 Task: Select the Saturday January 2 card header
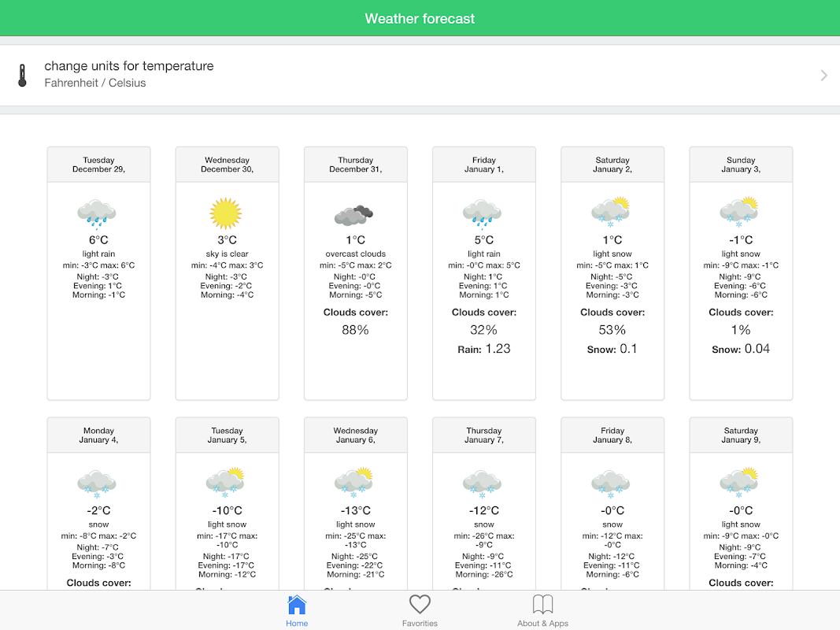point(612,165)
